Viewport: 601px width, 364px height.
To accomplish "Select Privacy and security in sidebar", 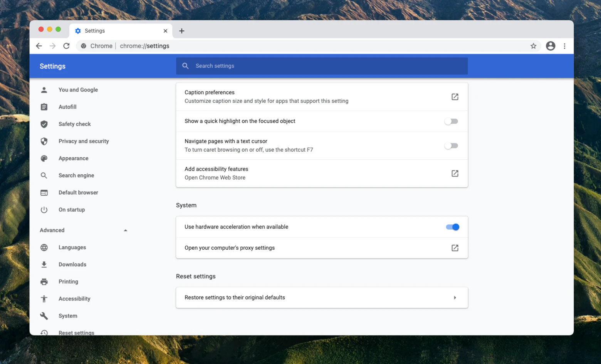I will [84, 141].
